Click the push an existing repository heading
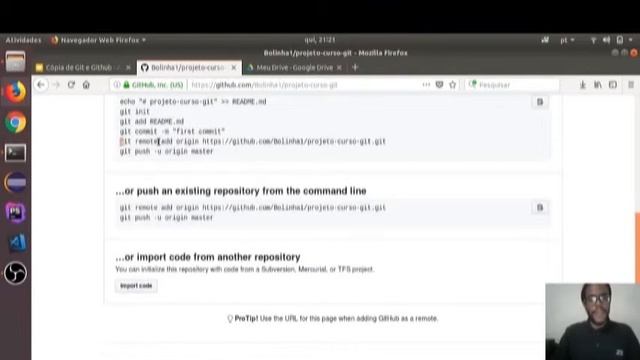The image size is (640, 360). 241,191
